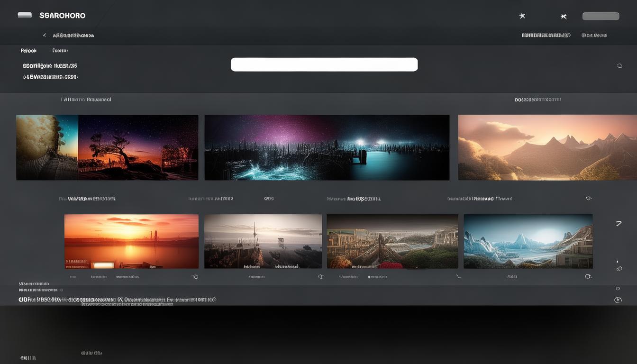Open the text link above the desert mountains thumbnail
This screenshot has width=637, height=364.
pyautogui.click(x=538, y=100)
